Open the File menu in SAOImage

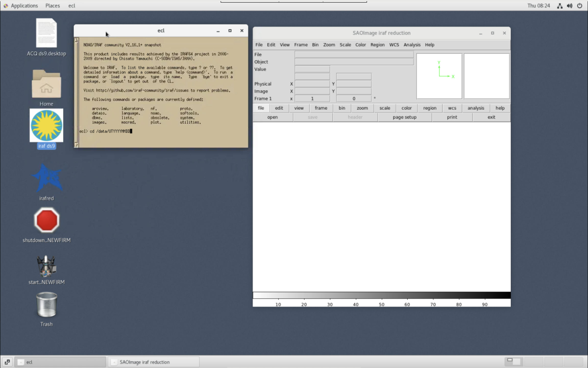point(259,45)
